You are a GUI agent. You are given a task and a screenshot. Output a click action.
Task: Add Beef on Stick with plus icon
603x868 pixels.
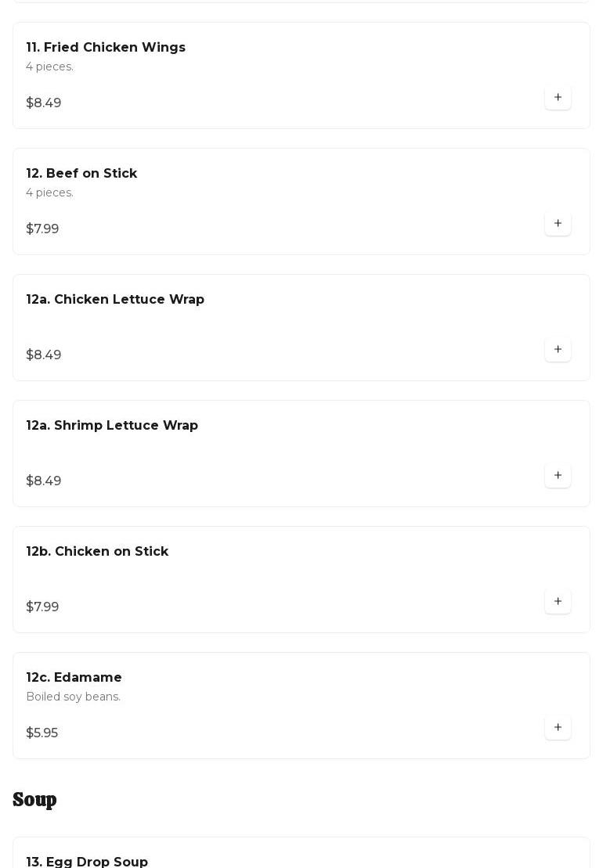point(558,224)
